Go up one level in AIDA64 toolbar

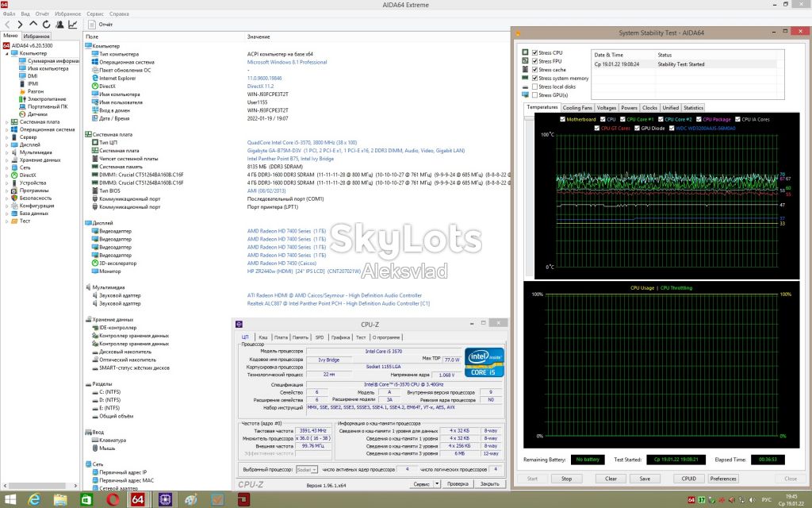[x=33, y=24]
